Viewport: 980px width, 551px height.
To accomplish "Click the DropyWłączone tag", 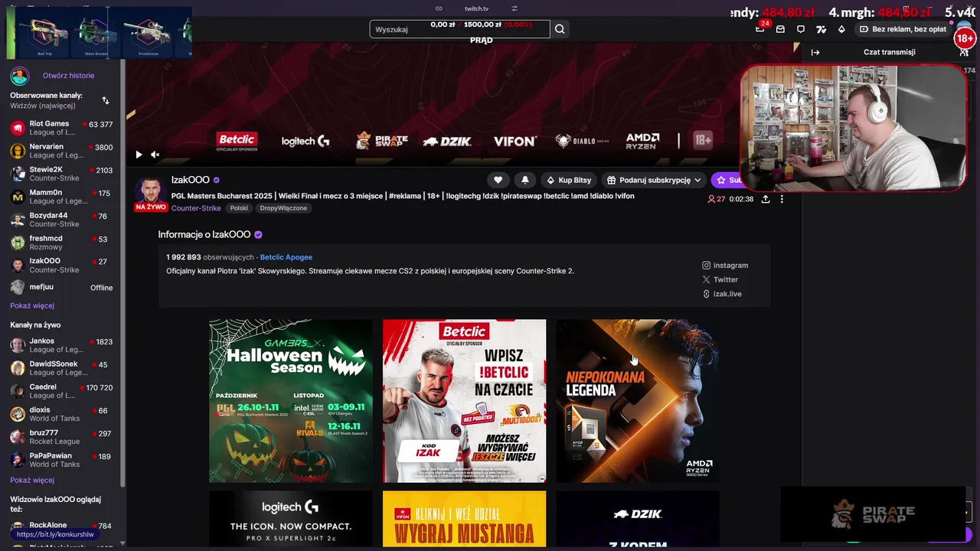I will 283,208.
